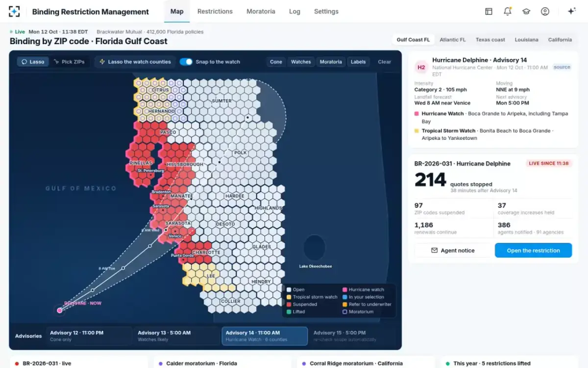Select the Gulf Coast FL region
The height and width of the screenshot is (368, 588).
click(413, 40)
